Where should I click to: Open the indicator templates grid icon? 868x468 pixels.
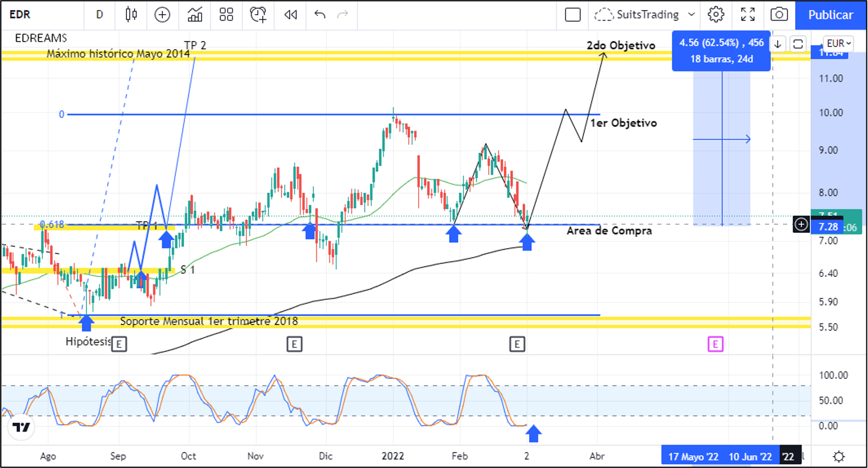pyautogui.click(x=226, y=15)
